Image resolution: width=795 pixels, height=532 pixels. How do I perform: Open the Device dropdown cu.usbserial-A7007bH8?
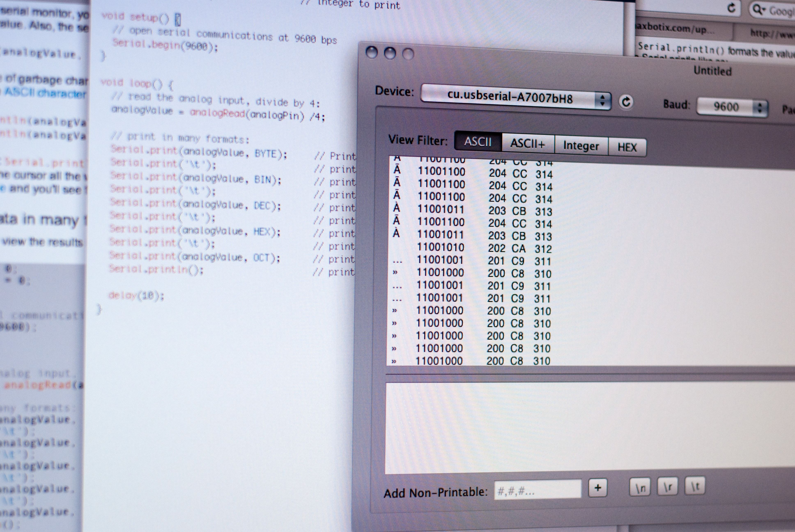pos(516,97)
